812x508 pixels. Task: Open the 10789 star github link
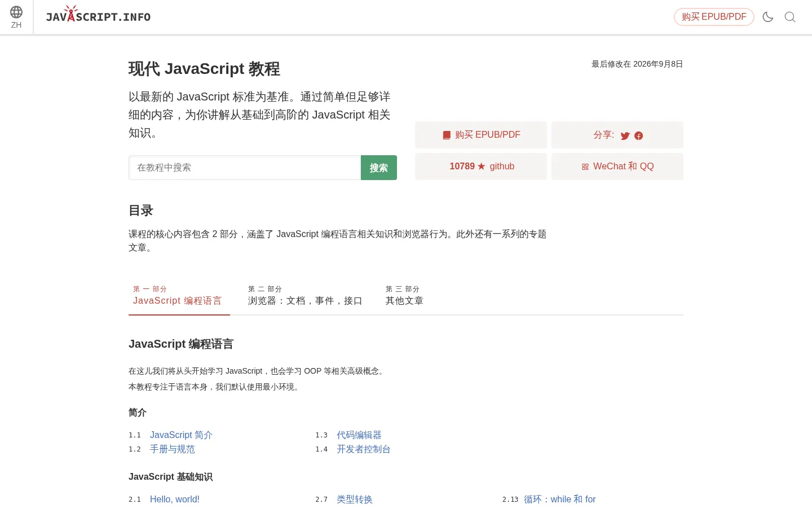point(481,167)
